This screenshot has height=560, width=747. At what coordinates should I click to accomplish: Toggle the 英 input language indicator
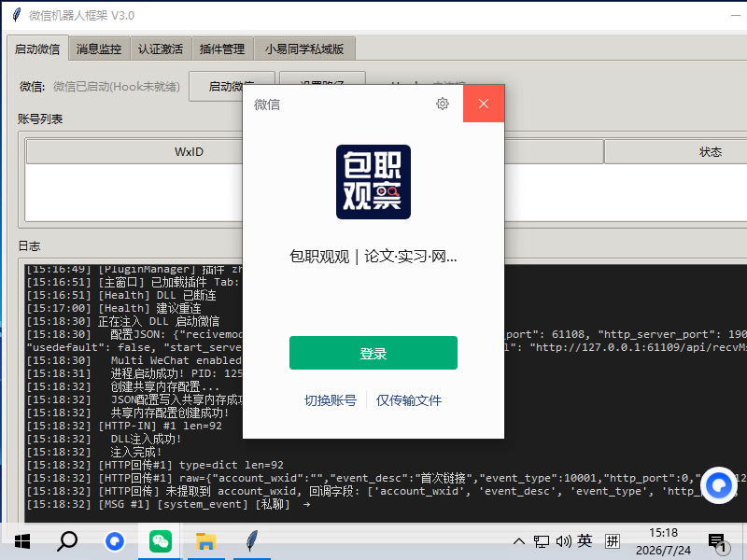[x=585, y=541]
